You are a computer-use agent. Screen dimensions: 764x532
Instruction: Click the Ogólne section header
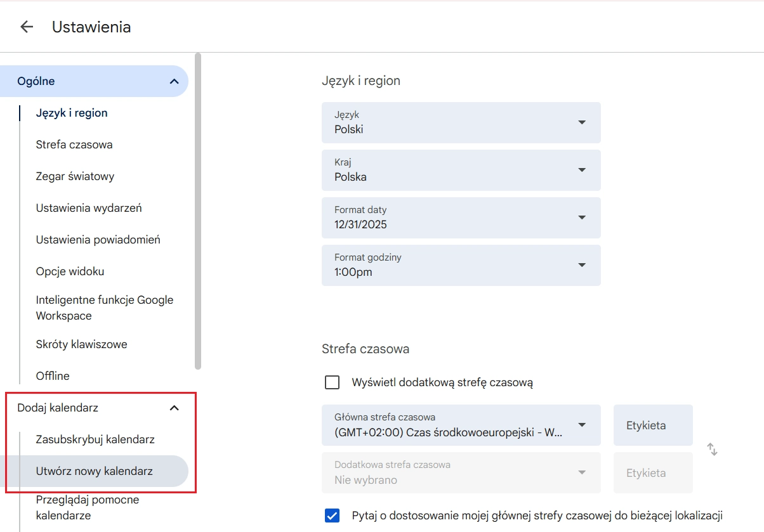coord(94,81)
